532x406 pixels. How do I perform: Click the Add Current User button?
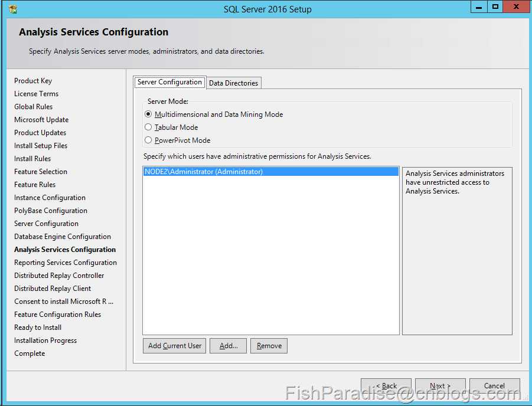tap(174, 346)
